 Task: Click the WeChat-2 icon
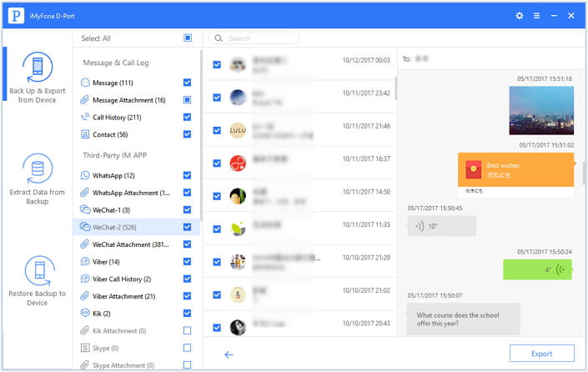pyautogui.click(x=85, y=227)
